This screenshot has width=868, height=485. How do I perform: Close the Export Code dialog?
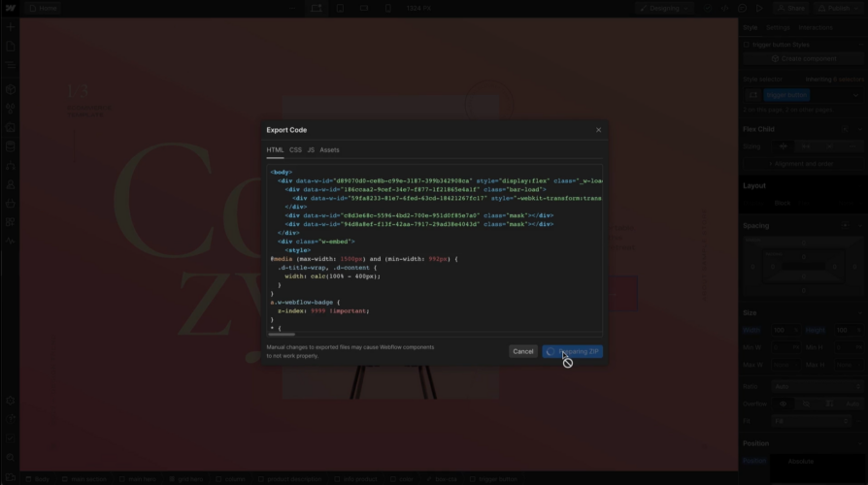pyautogui.click(x=598, y=130)
